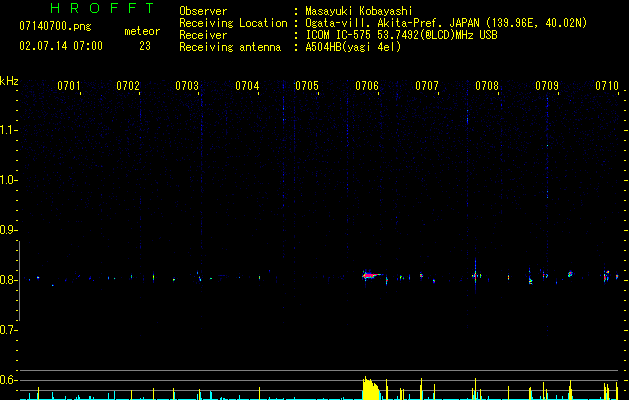Click the 0704 time marker
The height and width of the screenshot is (400, 629).
[x=247, y=86]
